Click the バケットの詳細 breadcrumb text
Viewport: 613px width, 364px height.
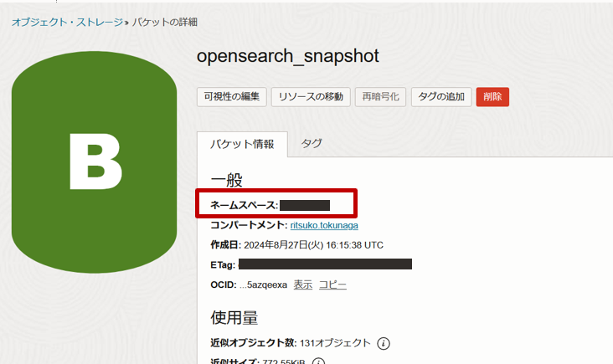[165, 22]
